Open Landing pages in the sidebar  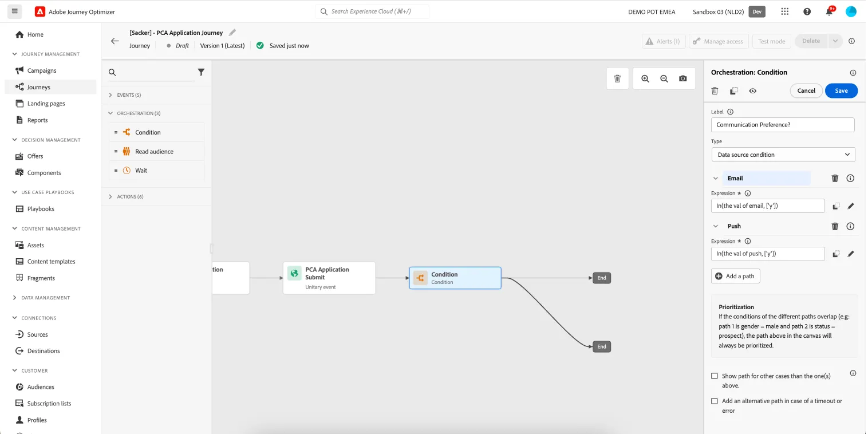pyautogui.click(x=46, y=104)
